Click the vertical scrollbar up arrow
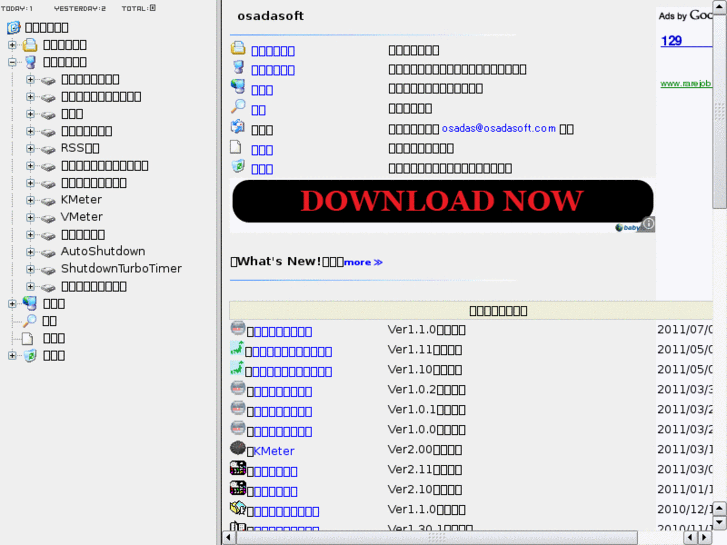Viewport: 727px width, 545px height. pos(720,7)
